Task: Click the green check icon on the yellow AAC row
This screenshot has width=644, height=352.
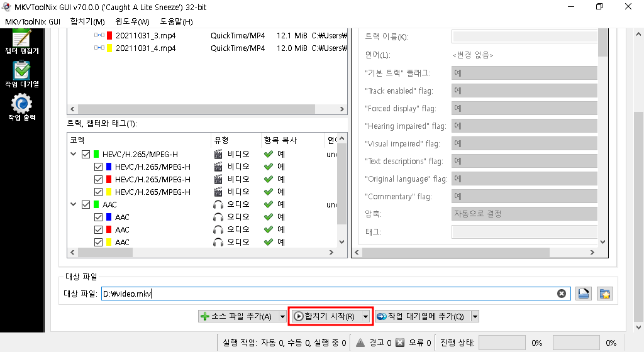Action: tap(268, 241)
